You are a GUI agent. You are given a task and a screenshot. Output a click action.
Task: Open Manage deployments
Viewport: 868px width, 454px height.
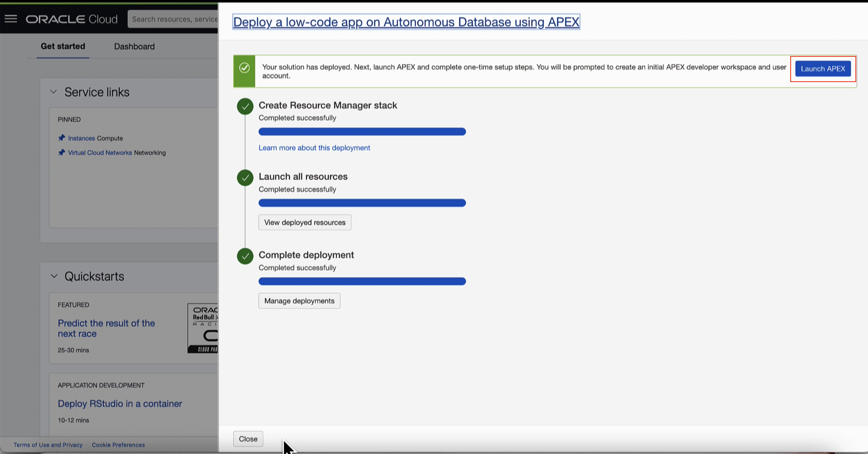pyautogui.click(x=299, y=301)
